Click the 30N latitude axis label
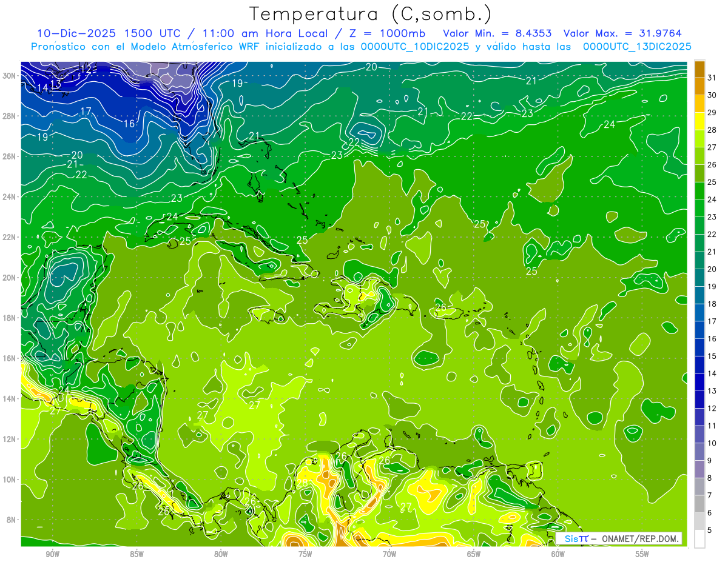 10,75
